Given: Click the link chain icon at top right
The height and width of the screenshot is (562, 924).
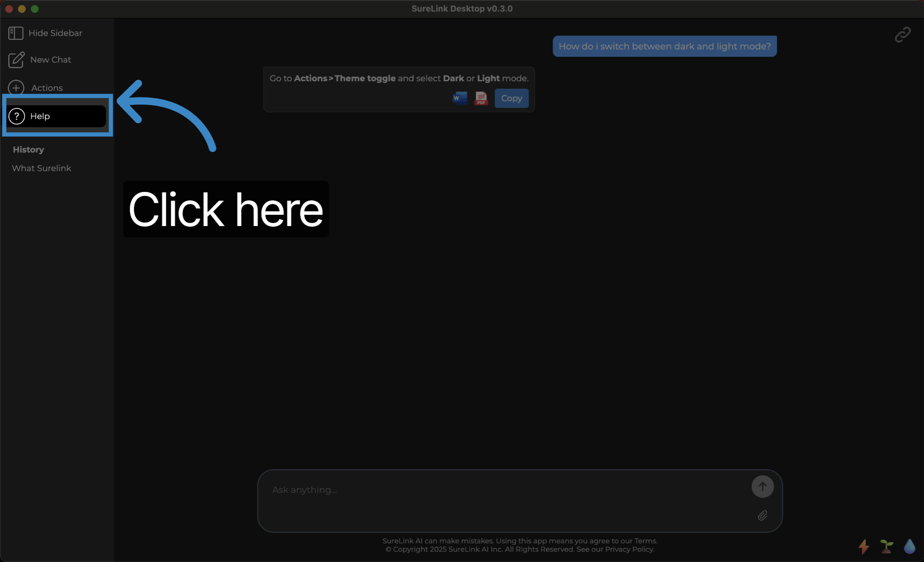Looking at the screenshot, I should (x=903, y=35).
